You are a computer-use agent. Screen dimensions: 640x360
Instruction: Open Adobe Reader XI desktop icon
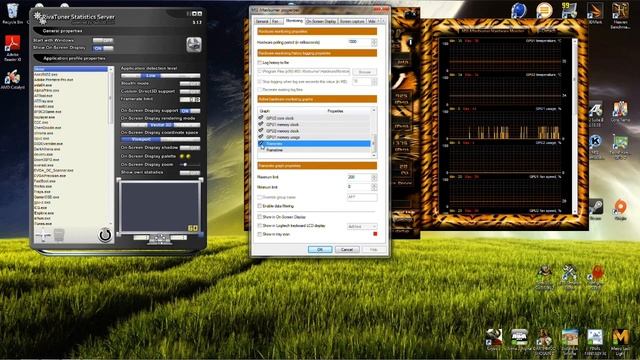pyautogui.click(x=13, y=48)
